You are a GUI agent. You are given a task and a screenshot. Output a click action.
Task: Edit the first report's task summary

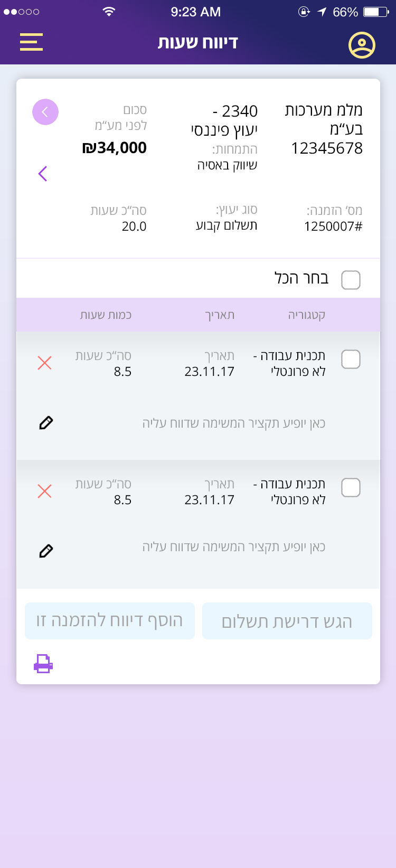click(46, 423)
